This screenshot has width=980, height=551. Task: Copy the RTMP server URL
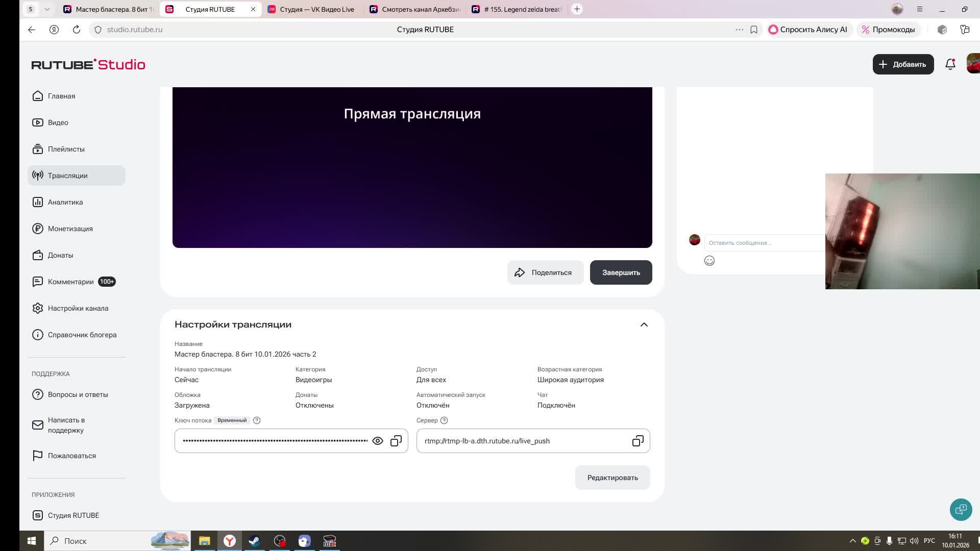coord(638,441)
